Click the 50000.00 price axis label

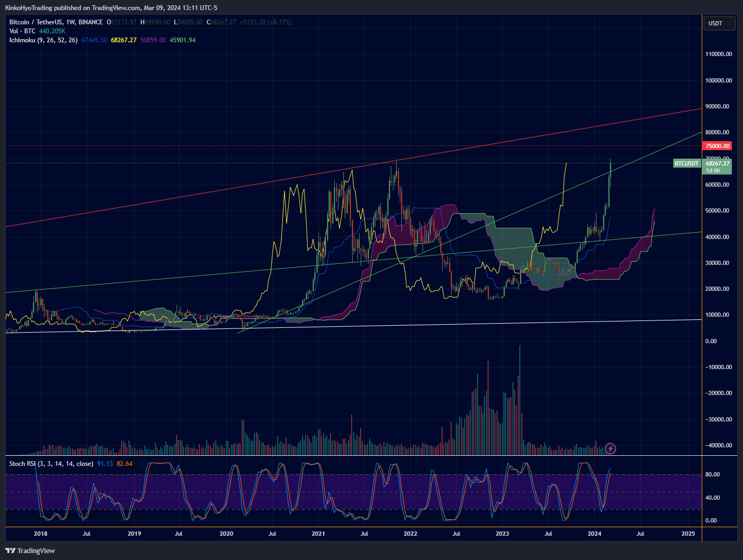(x=718, y=211)
